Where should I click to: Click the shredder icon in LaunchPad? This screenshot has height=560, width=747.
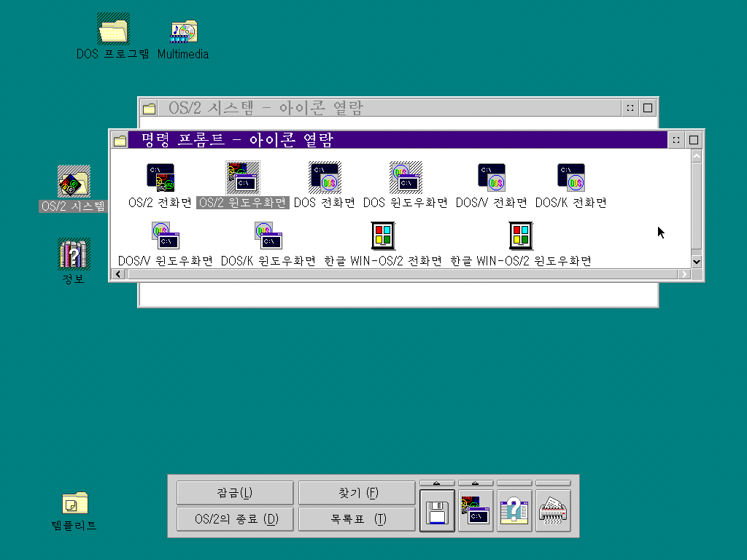click(553, 511)
